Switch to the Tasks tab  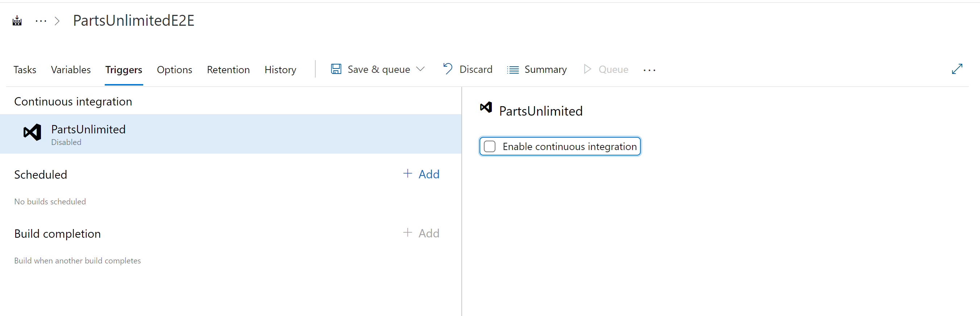pyautogui.click(x=25, y=70)
